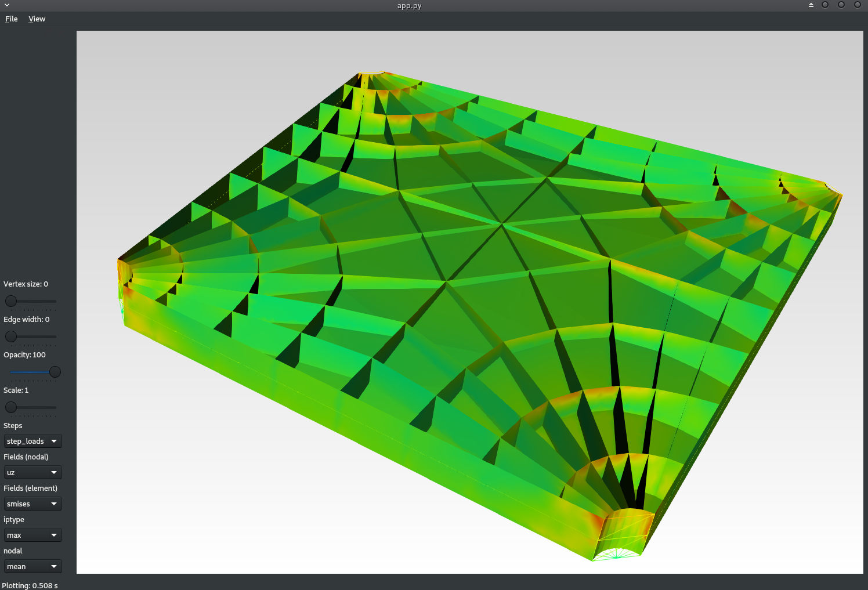
Task: Expand the Steps dropdown showing step_loads
Action: [x=32, y=441]
